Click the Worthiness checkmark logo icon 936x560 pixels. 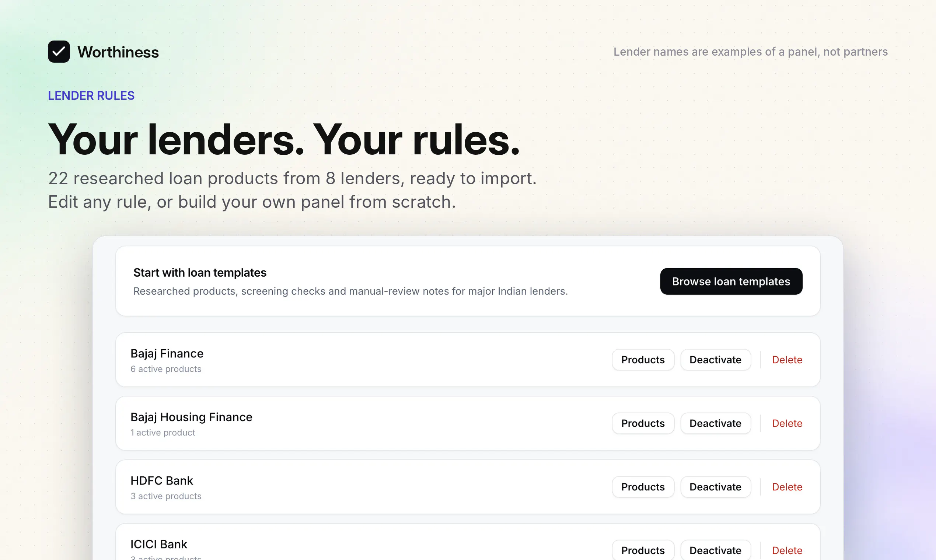click(59, 52)
